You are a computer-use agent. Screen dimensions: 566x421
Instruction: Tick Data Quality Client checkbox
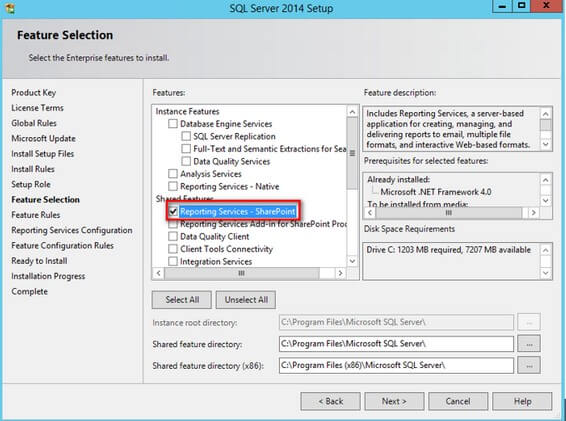tap(173, 236)
